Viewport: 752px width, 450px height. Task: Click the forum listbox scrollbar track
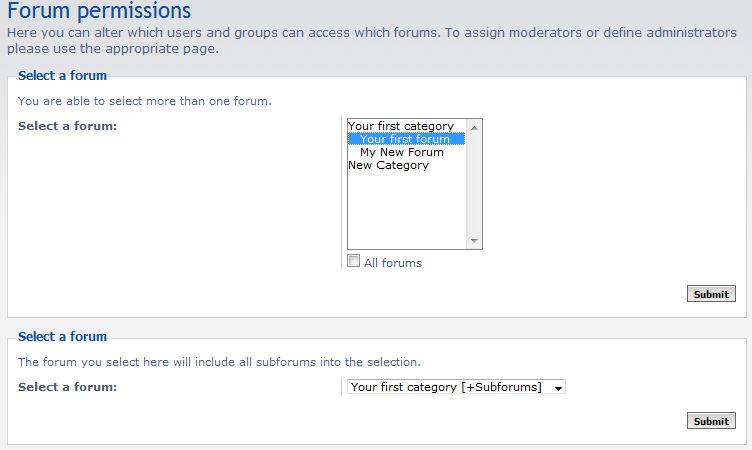click(474, 185)
